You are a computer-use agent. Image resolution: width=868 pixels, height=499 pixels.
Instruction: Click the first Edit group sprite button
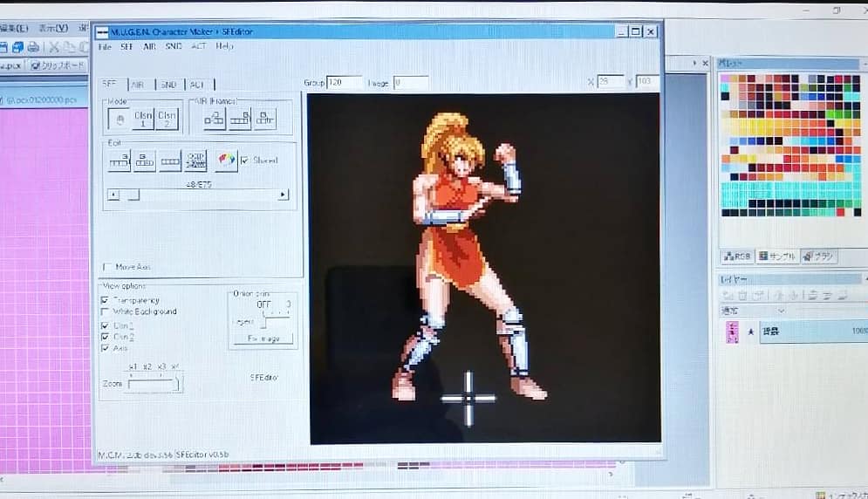pos(119,161)
